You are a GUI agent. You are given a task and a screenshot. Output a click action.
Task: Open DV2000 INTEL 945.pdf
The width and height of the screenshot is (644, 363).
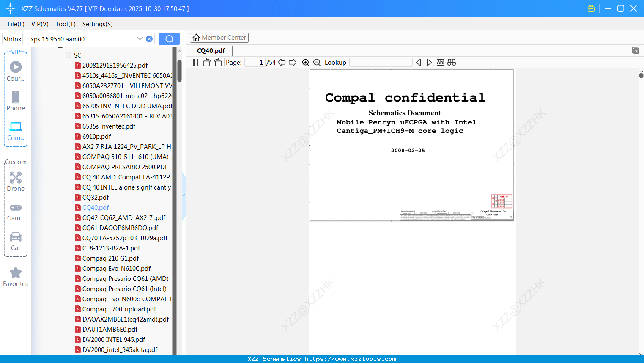coord(114,340)
